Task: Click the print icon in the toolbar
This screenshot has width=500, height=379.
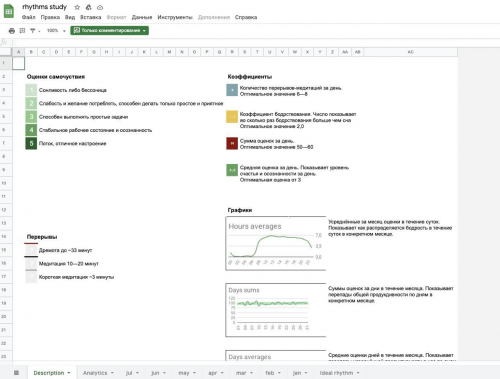Action: point(12,31)
